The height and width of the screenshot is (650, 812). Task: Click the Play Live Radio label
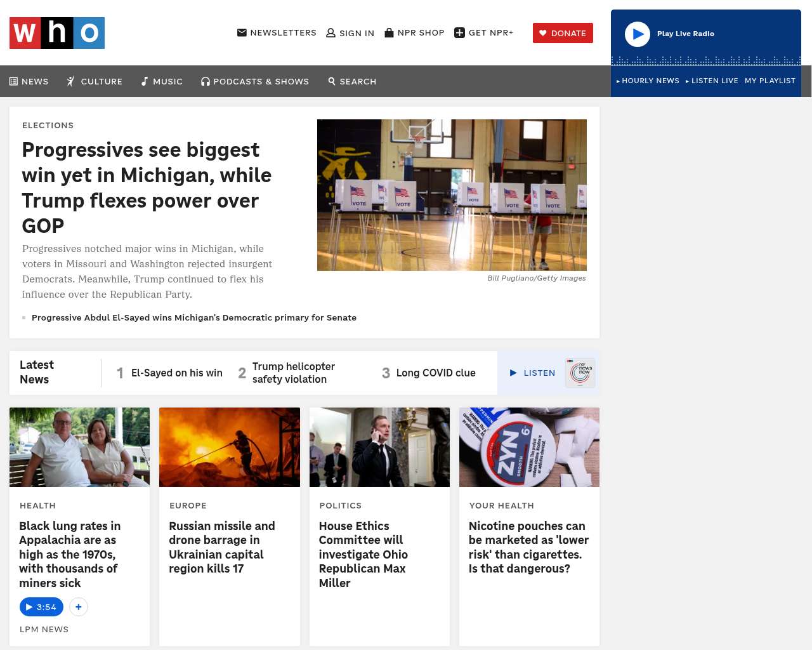click(x=686, y=34)
